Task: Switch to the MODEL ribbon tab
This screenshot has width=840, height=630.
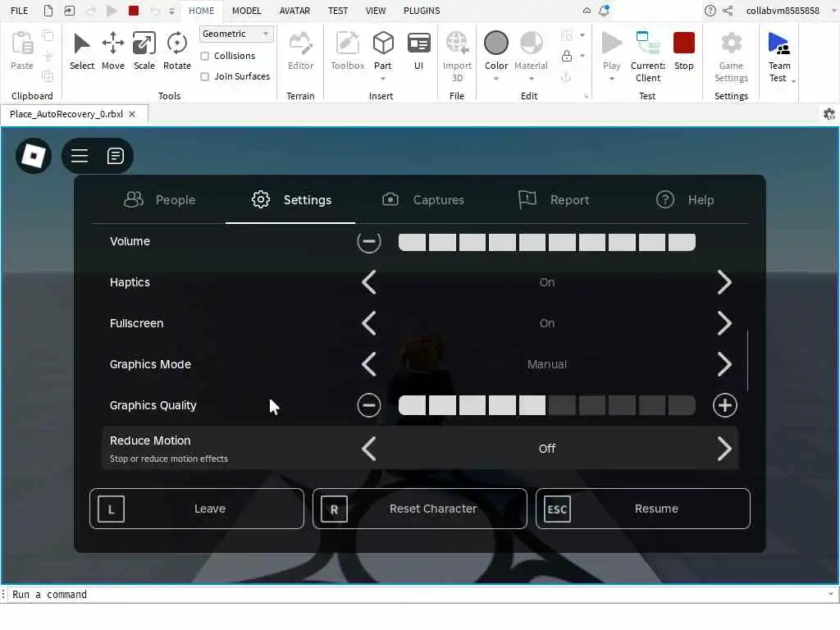Action: tap(246, 11)
